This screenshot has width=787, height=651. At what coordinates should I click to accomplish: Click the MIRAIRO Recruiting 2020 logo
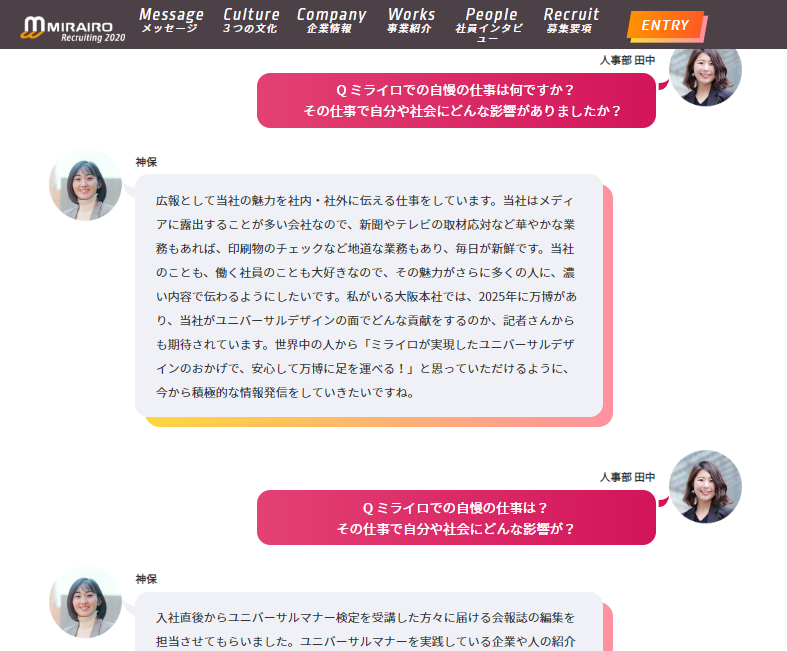point(72,28)
